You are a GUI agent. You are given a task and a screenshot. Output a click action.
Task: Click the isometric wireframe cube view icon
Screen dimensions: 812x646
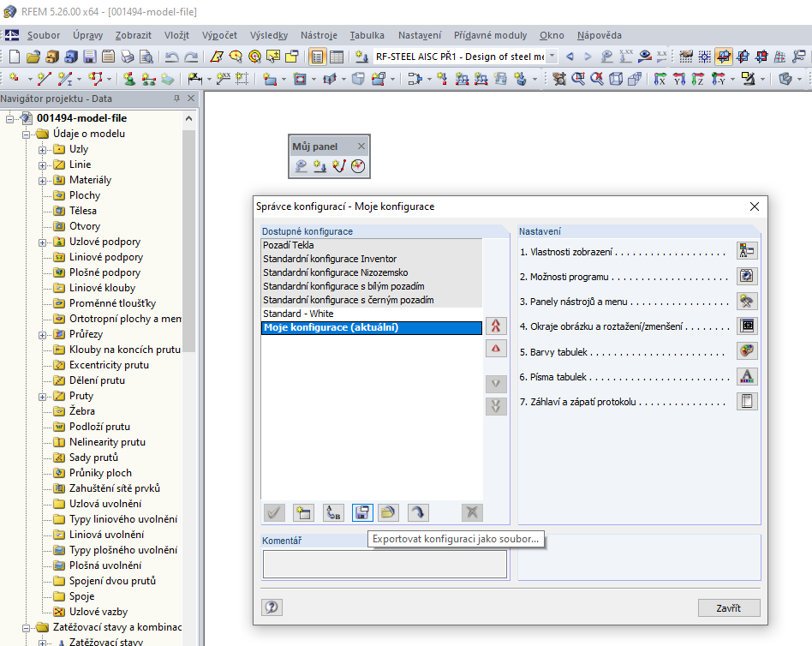[616, 80]
